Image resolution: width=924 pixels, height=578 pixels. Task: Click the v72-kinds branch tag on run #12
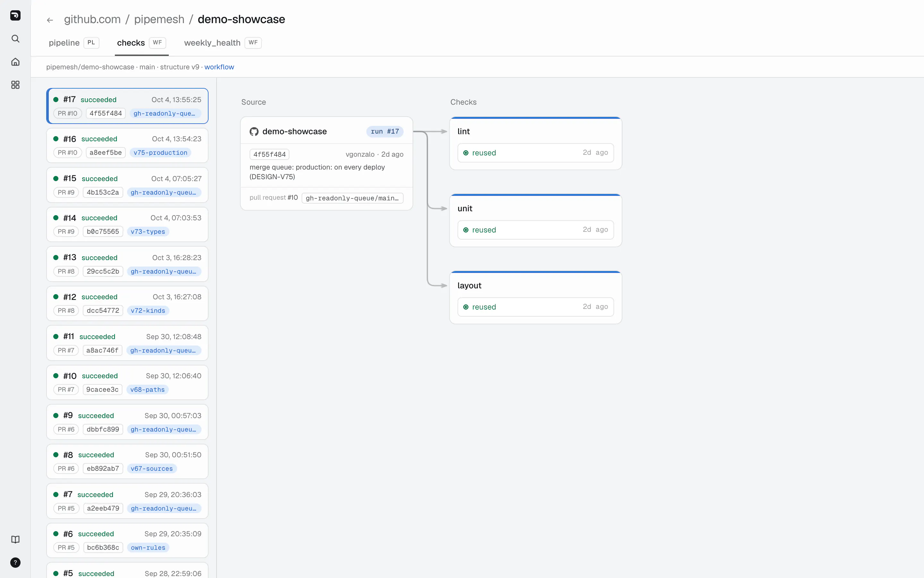[x=148, y=311]
